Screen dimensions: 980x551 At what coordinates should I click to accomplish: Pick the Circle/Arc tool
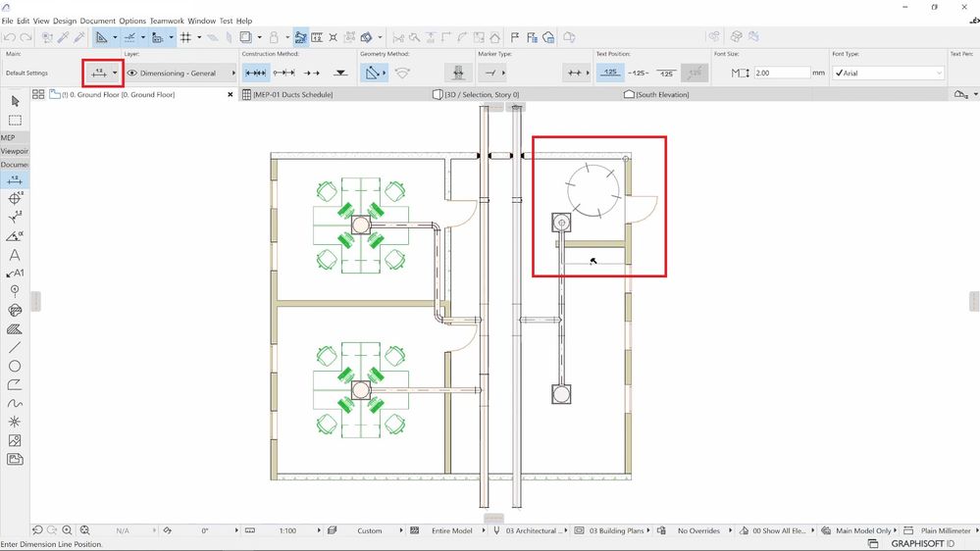coord(15,366)
